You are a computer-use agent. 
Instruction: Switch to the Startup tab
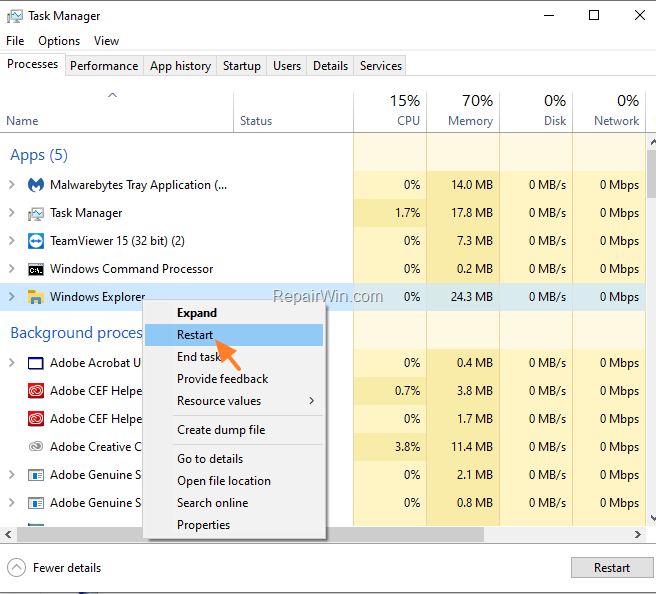241,66
